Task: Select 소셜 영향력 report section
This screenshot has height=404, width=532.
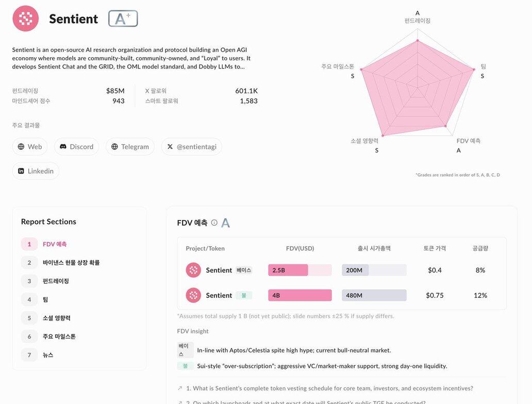Action: [56, 318]
